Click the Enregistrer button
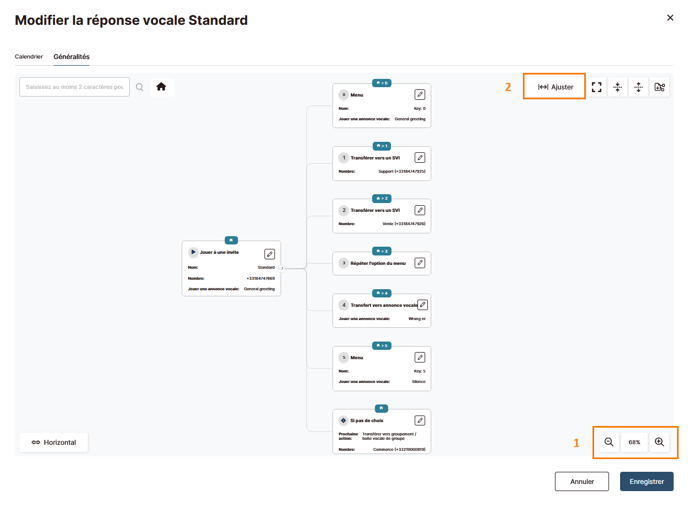Image resolution: width=688 pixels, height=506 pixels. tap(646, 481)
